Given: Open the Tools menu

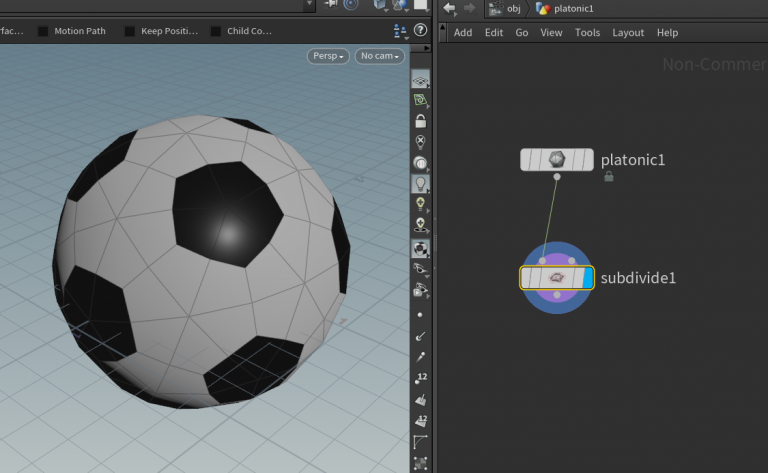Looking at the screenshot, I should click(587, 33).
